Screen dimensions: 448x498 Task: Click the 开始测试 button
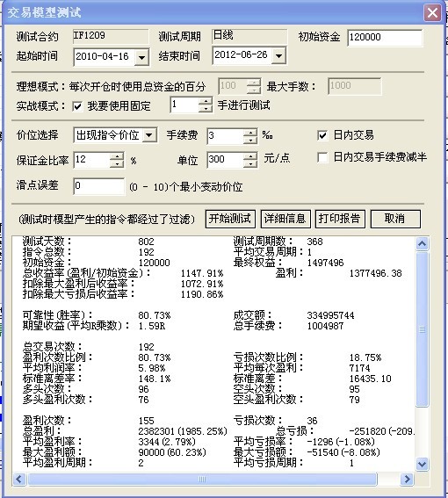(x=230, y=219)
